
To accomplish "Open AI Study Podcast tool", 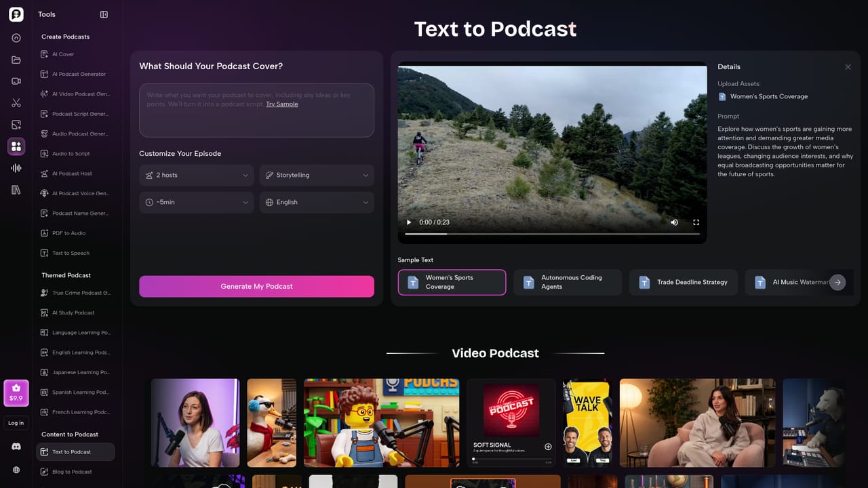I will [75, 312].
